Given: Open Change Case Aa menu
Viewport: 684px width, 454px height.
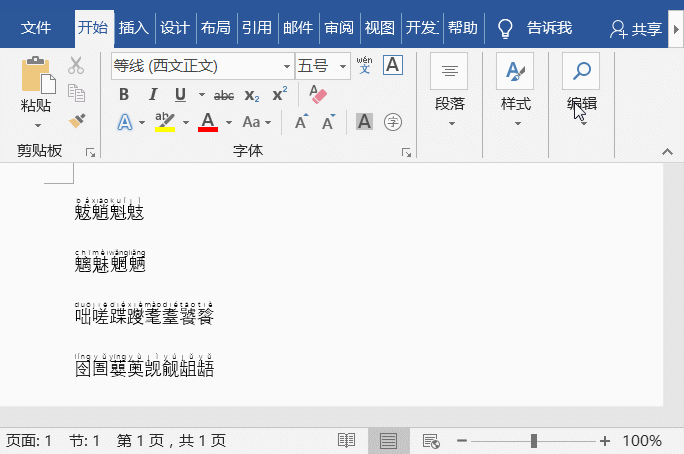Looking at the screenshot, I should (x=256, y=122).
